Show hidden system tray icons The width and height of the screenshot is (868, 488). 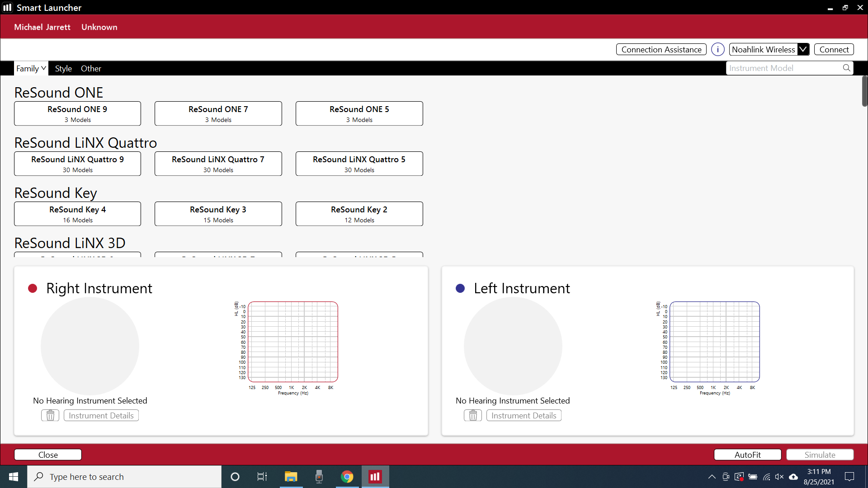712,477
